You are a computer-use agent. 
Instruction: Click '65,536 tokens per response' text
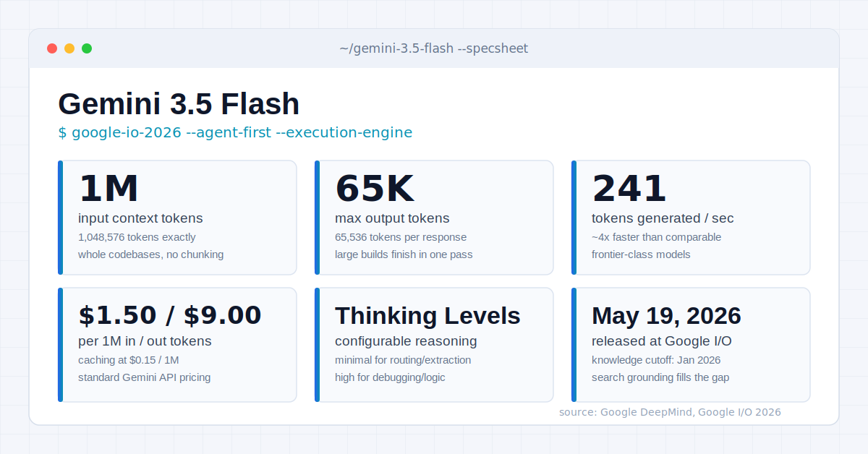(x=401, y=237)
